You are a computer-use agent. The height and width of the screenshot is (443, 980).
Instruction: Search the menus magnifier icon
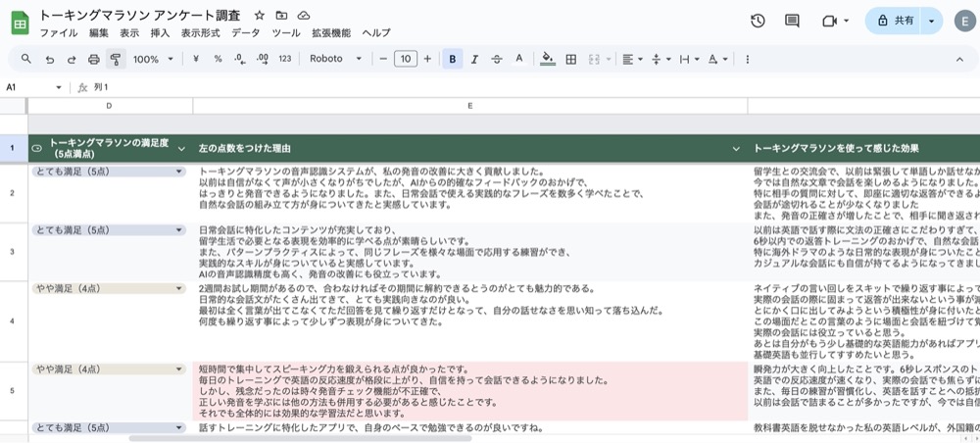[x=26, y=59]
